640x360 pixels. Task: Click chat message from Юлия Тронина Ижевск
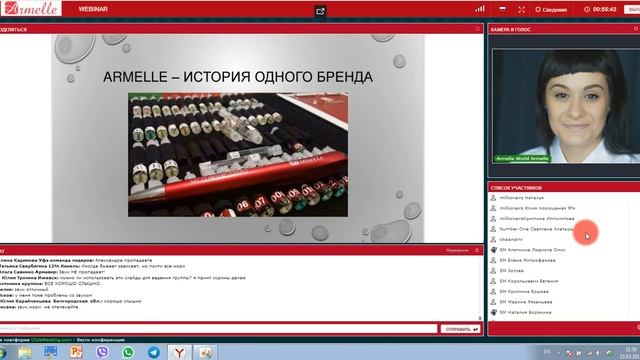122,278
